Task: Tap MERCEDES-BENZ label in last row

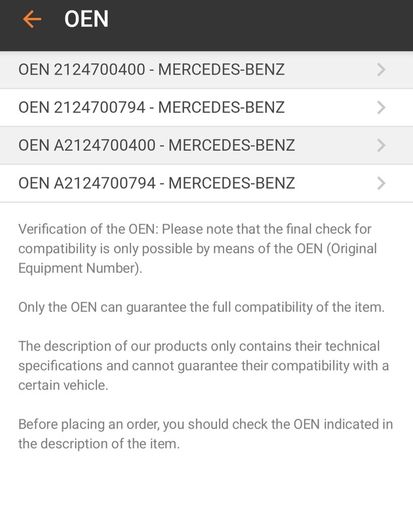Action: (232, 183)
